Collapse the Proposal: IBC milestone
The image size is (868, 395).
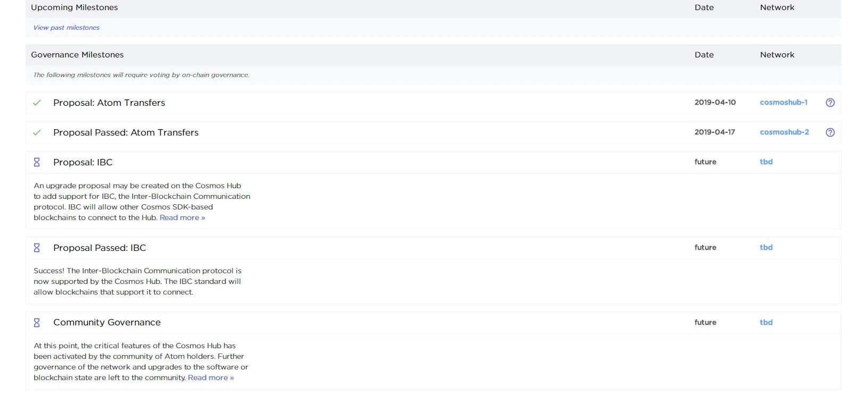[x=433, y=162]
